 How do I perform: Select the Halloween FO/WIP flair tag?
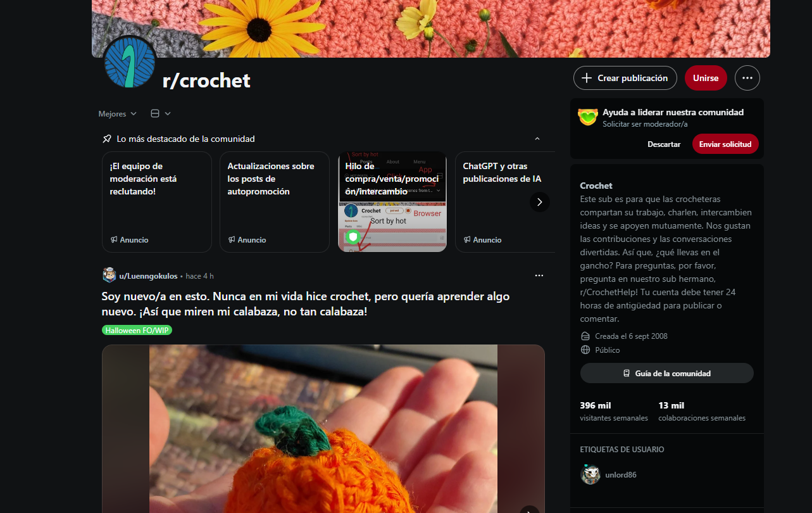click(x=137, y=330)
